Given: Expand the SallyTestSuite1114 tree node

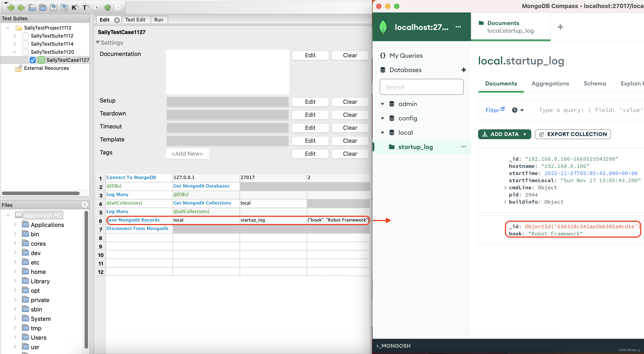Looking at the screenshot, I should 15,44.
